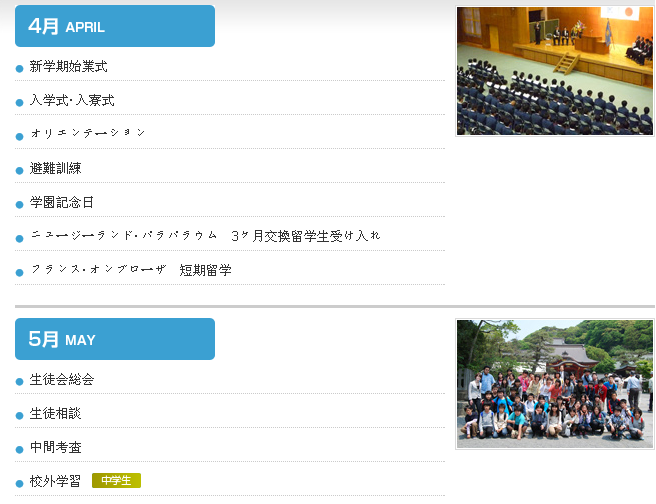
Task: Click the bullet beside 生徒会総会
Action: pyautogui.click(x=19, y=382)
